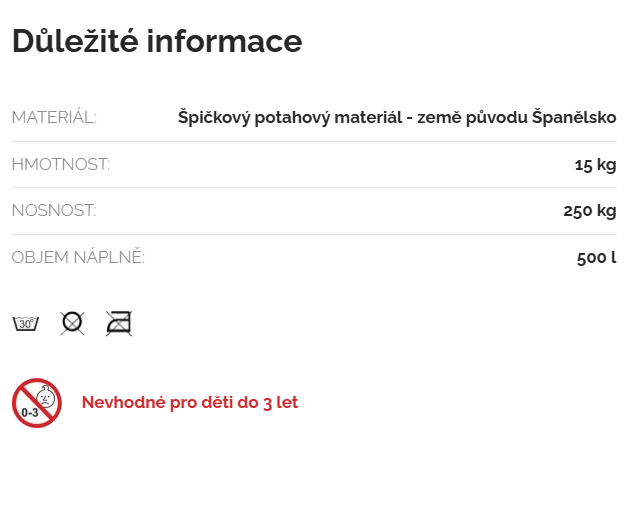Click the words 3 let in the red warning

point(280,403)
